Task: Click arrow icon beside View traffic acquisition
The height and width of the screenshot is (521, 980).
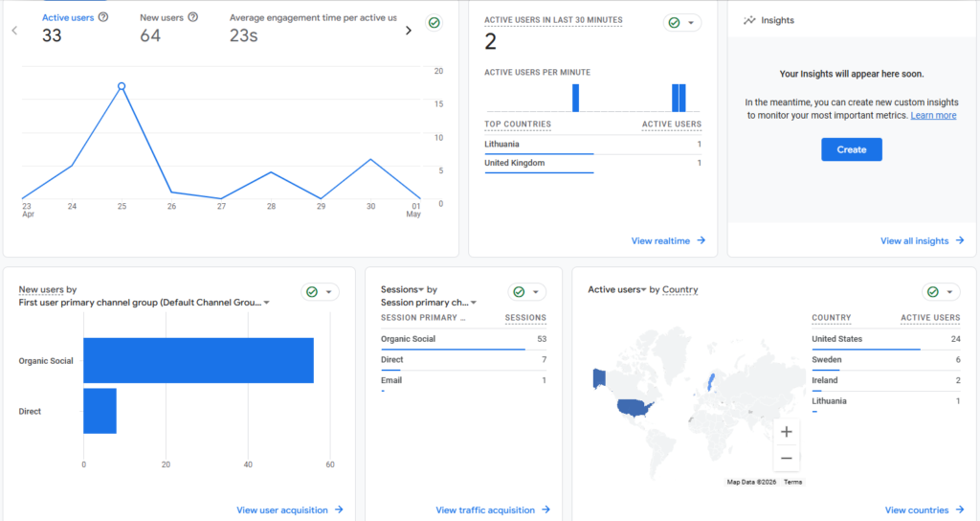Action: (x=546, y=510)
